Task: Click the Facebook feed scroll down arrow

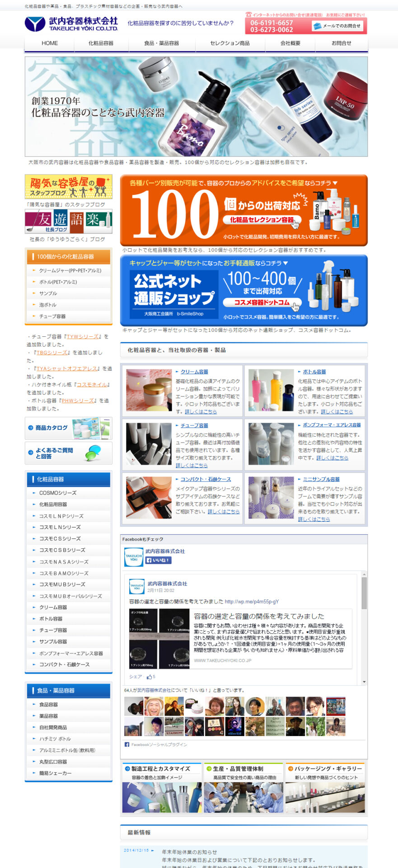Action: click(364, 682)
